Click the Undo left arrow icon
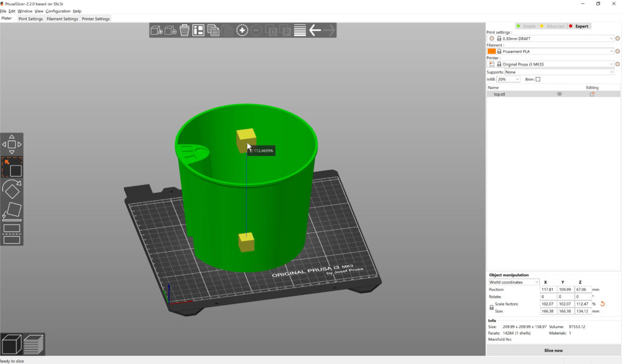 pos(315,30)
